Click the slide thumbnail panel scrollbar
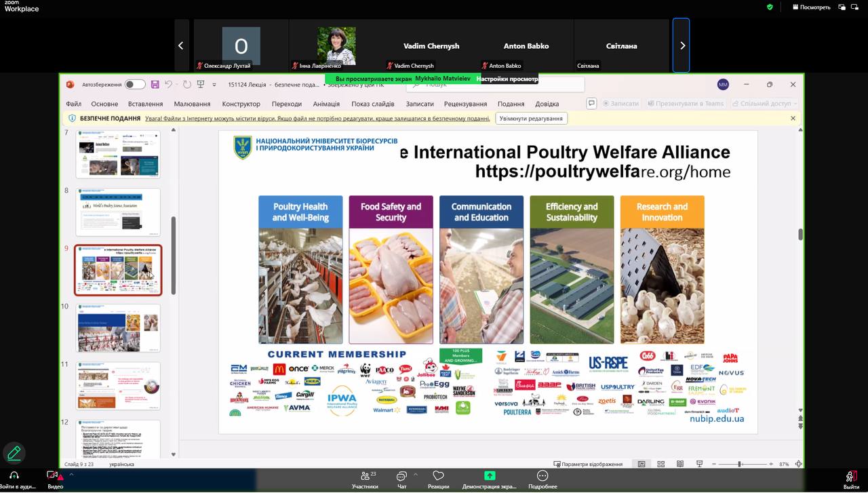Image resolution: width=868 pixels, height=493 pixels. [174, 255]
